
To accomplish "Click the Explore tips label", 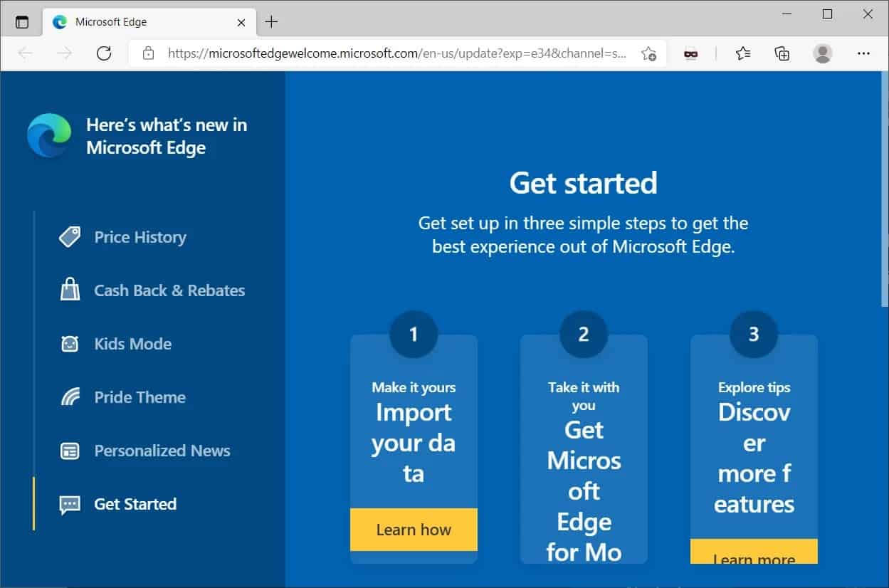I will pyautogui.click(x=754, y=387).
